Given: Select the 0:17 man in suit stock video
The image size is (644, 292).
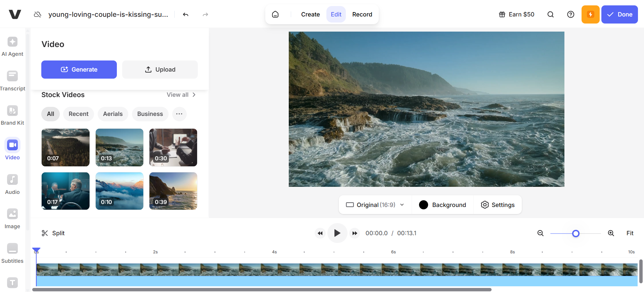Looking at the screenshot, I should [x=65, y=191].
